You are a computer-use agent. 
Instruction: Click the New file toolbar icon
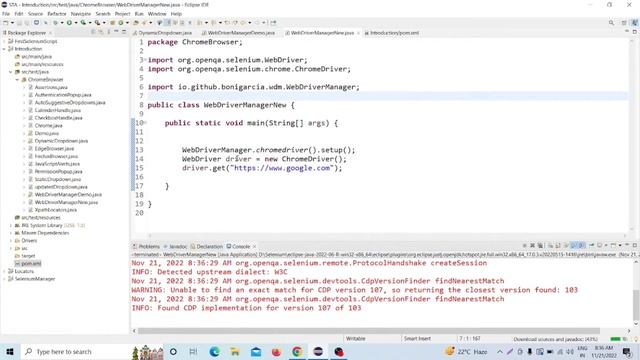tap(6, 23)
